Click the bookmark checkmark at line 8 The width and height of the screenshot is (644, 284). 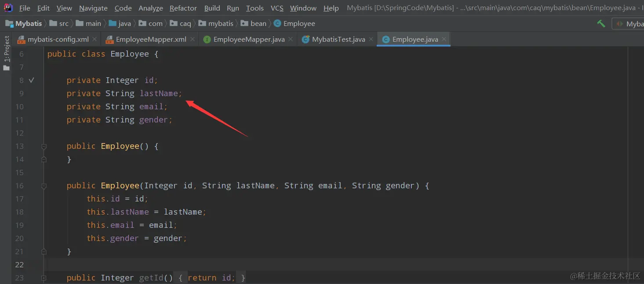pos(31,80)
